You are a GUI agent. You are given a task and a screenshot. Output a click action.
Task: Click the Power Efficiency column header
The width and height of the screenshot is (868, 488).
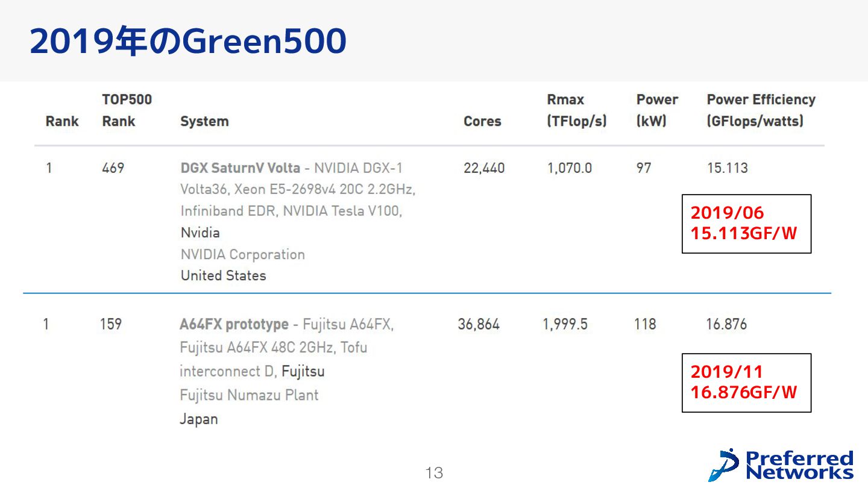point(761,110)
